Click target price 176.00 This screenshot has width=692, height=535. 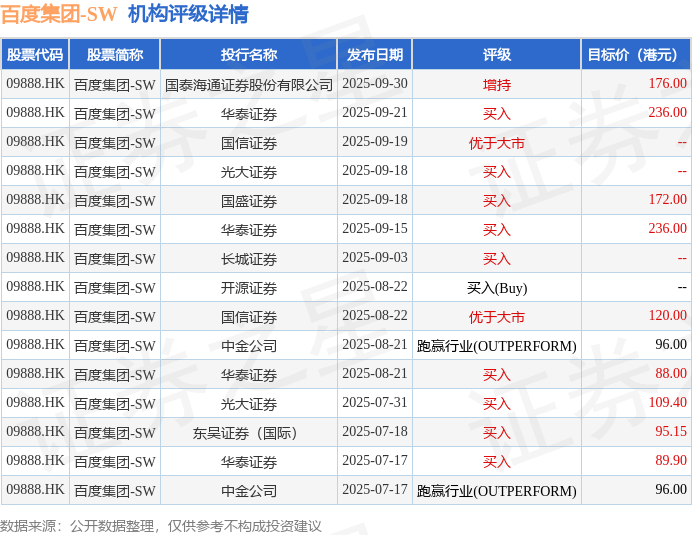[x=668, y=83]
